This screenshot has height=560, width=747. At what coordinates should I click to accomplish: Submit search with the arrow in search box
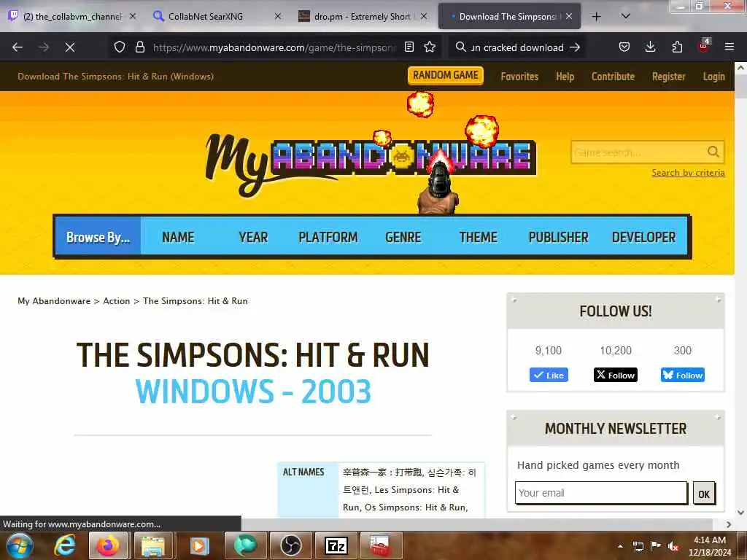pos(575,47)
